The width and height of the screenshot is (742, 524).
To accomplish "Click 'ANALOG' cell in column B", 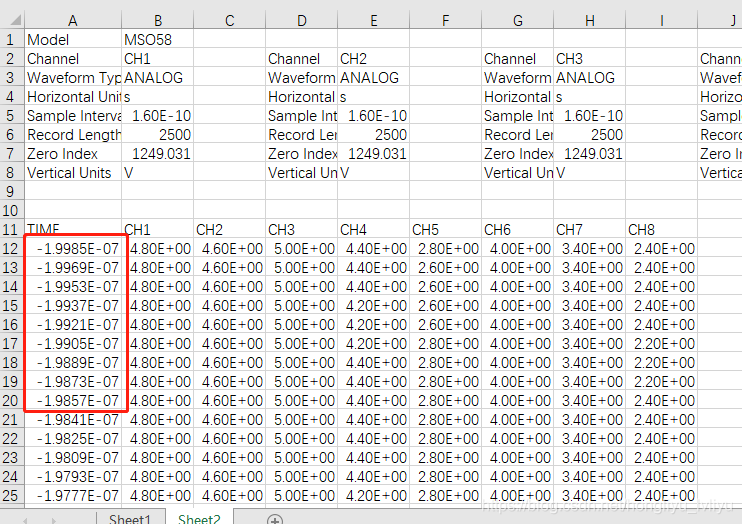I will tap(158, 77).
